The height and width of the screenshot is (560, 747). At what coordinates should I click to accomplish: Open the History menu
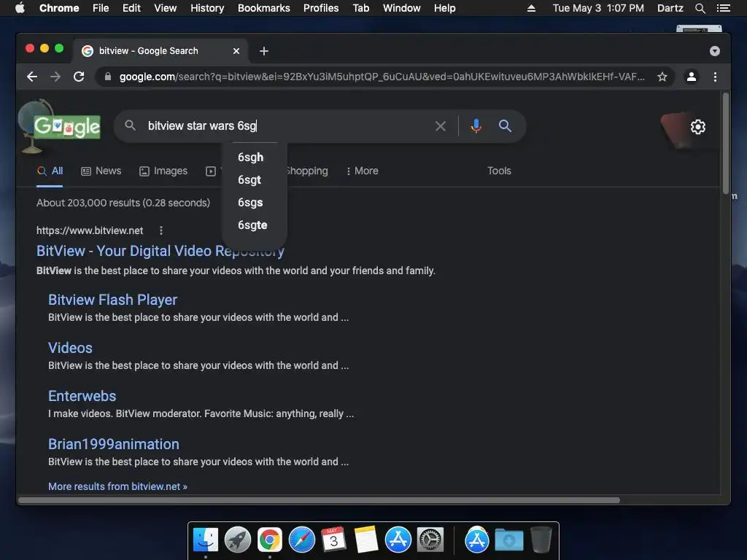click(207, 8)
